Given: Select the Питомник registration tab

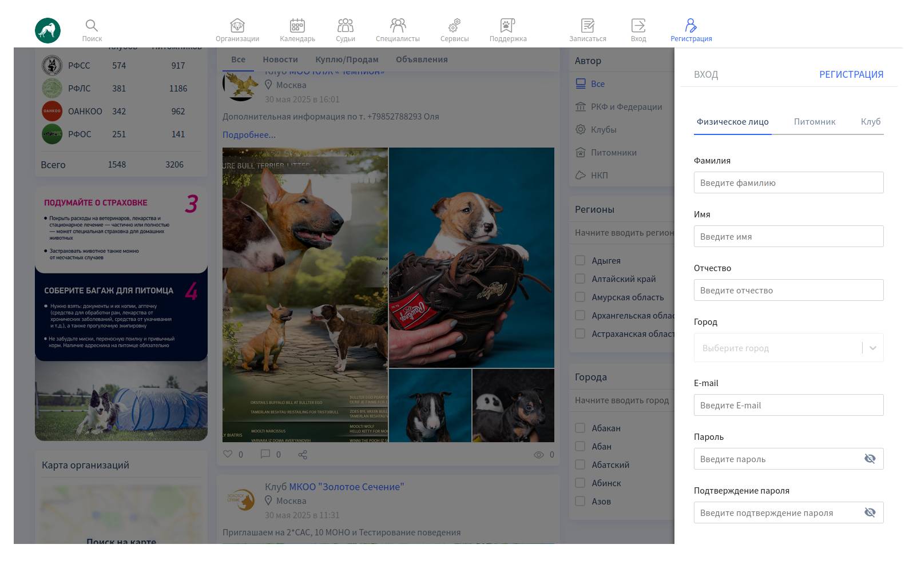Looking at the screenshot, I should click(815, 122).
